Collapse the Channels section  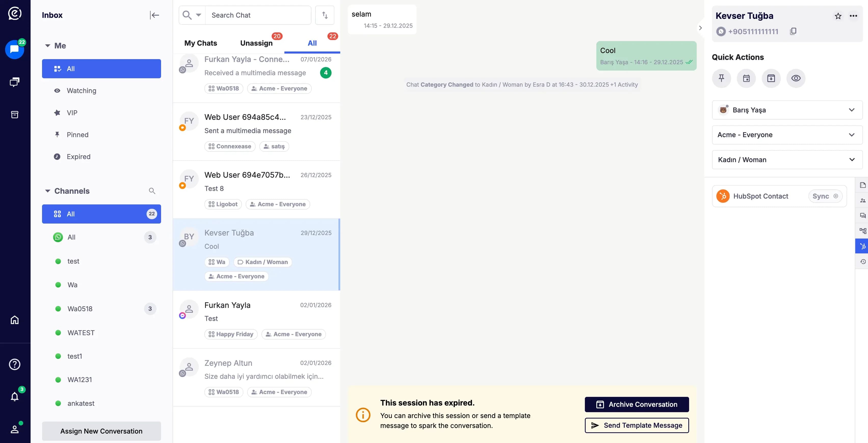pos(47,191)
